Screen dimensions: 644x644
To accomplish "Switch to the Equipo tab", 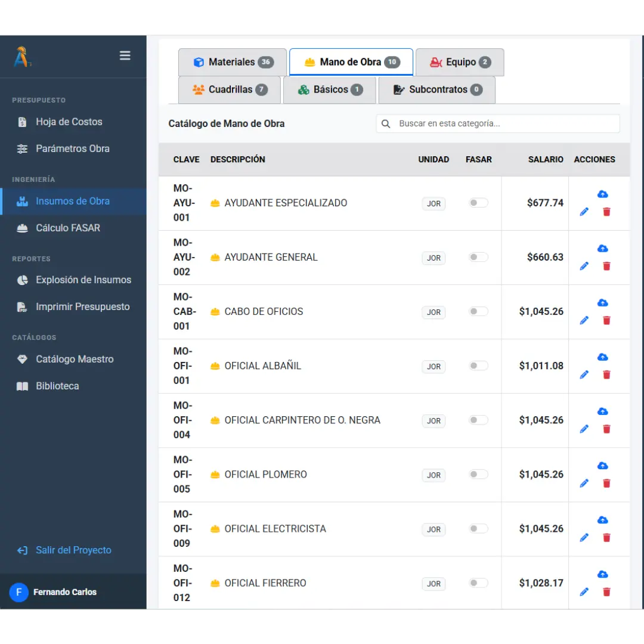I will tap(460, 62).
